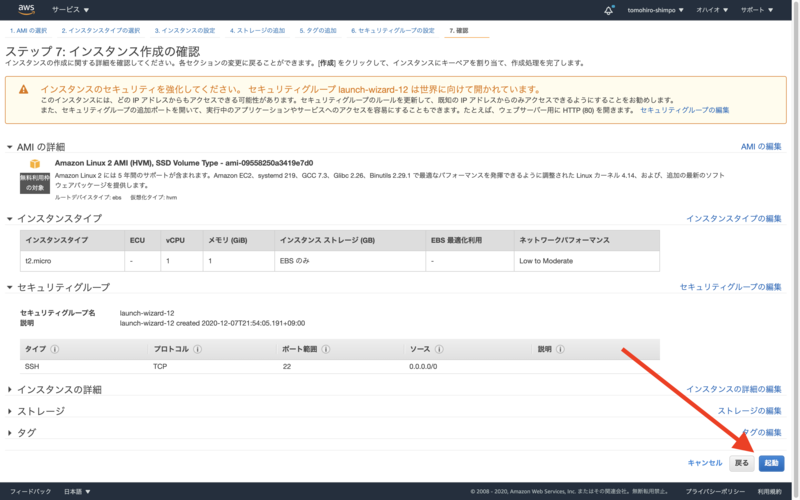Viewport: 800px width, 500px height.
Task: Collapse the インスタンスタイプ section
Action: tap(10, 218)
